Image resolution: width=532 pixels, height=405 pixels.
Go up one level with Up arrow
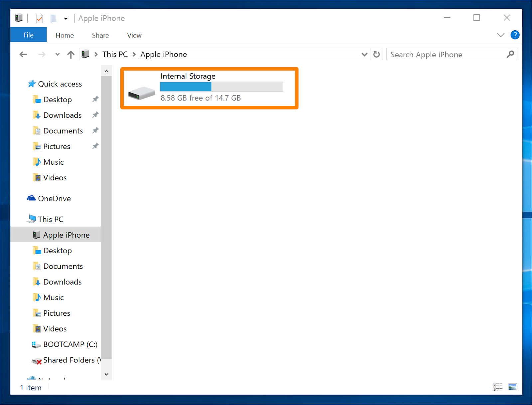click(x=71, y=54)
